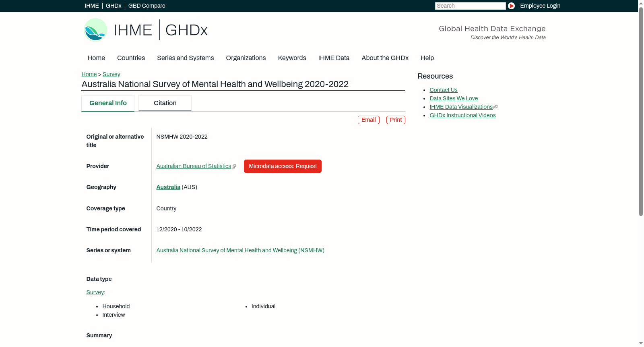
Task: Click the external link icon beside IHME Data Visualizations
Action: [x=495, y=107]
